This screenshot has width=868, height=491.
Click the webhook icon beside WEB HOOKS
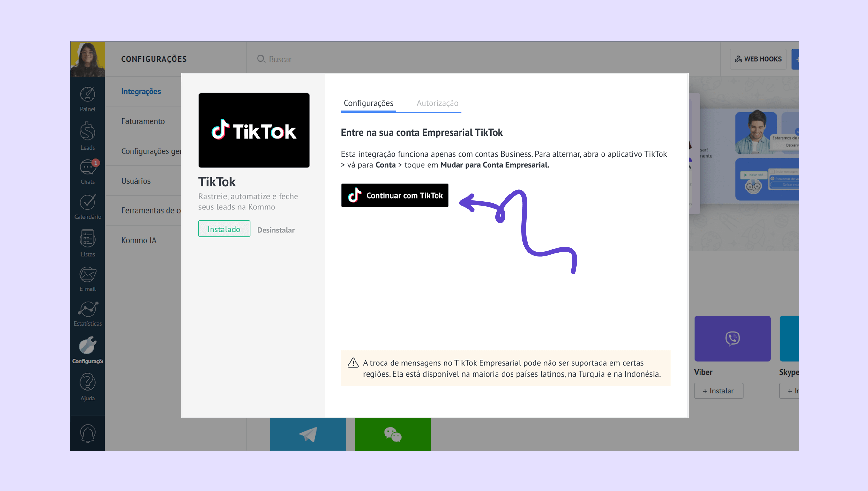pos(738,59)
